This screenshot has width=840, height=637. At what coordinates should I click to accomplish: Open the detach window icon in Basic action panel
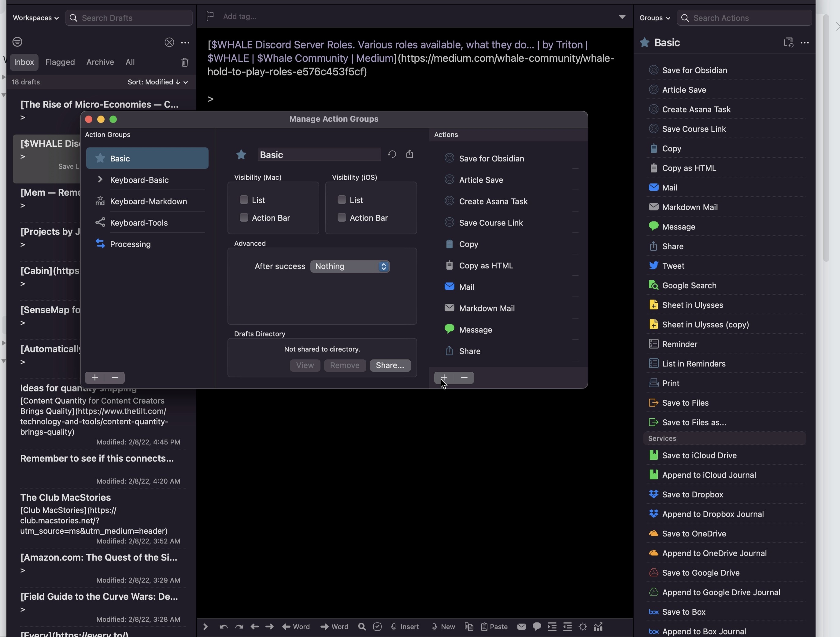click(788, 42)
